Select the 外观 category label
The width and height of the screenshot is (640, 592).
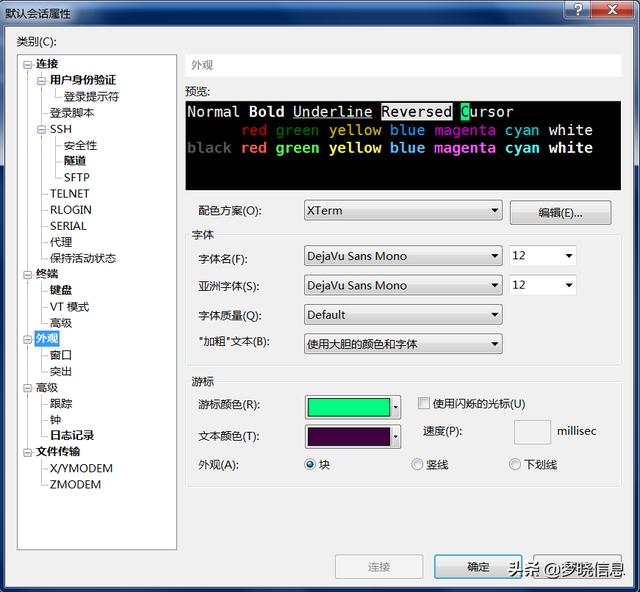(x=47, y=338)
